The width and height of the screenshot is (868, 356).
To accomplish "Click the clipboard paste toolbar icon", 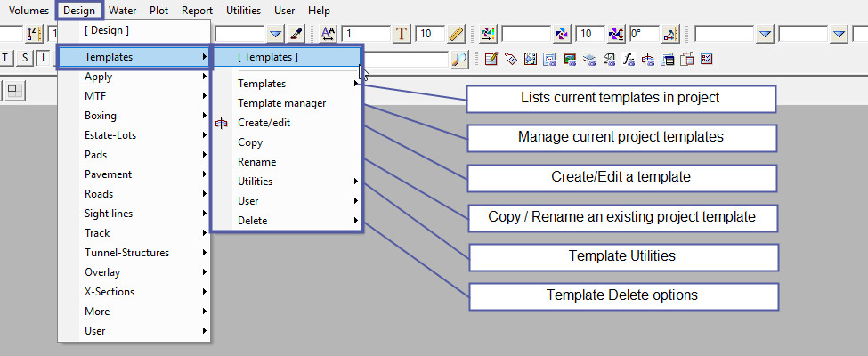I will 687,60.
